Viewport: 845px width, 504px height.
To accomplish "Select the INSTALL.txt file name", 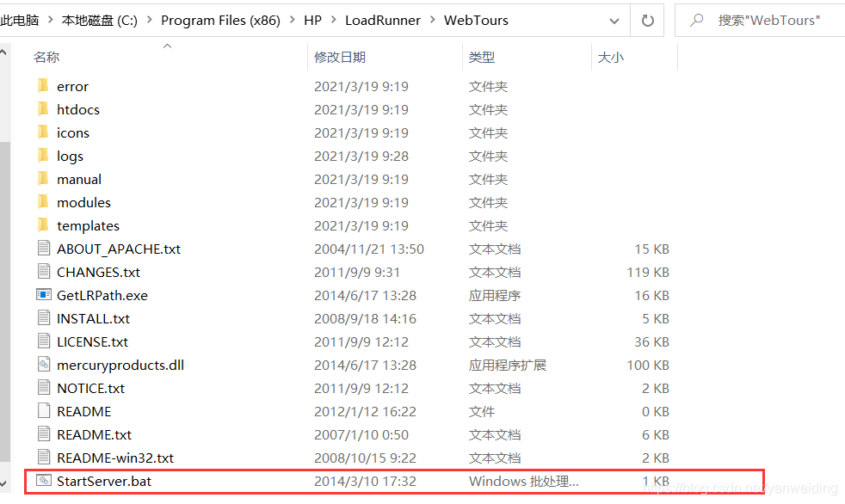I will 93,318.
